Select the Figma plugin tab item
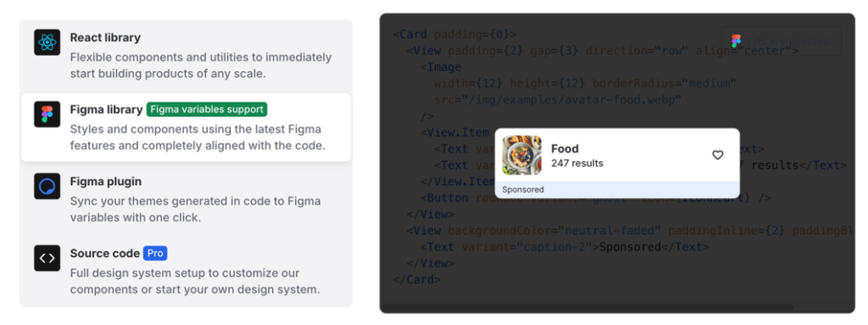The image size is (868, 325). pyautogui.click(x=186, y=199)
